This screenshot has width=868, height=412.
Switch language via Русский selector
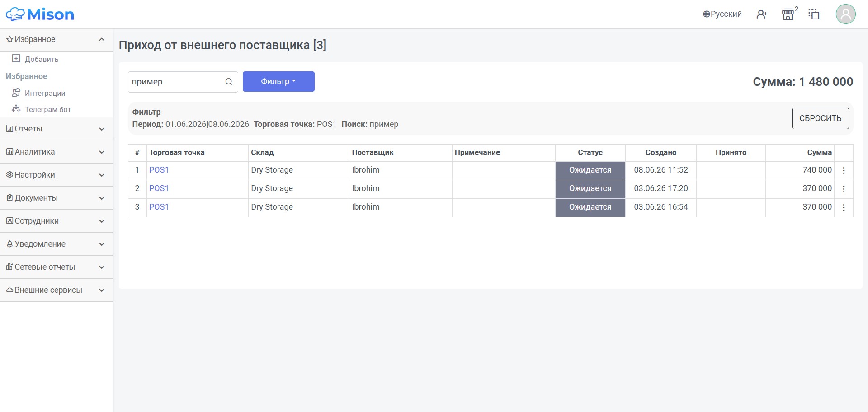[x=722, y=14]
